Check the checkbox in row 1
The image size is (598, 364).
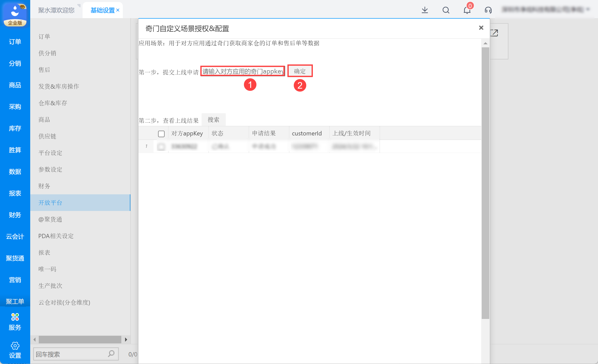pyautogui.click(x=161, y=147)
